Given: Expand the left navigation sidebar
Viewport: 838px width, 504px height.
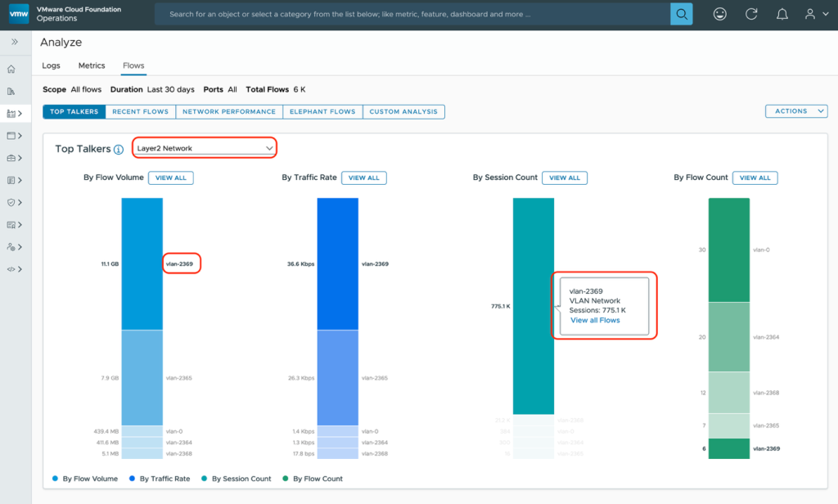Looking at the screenshot, I should pos(15,42).
